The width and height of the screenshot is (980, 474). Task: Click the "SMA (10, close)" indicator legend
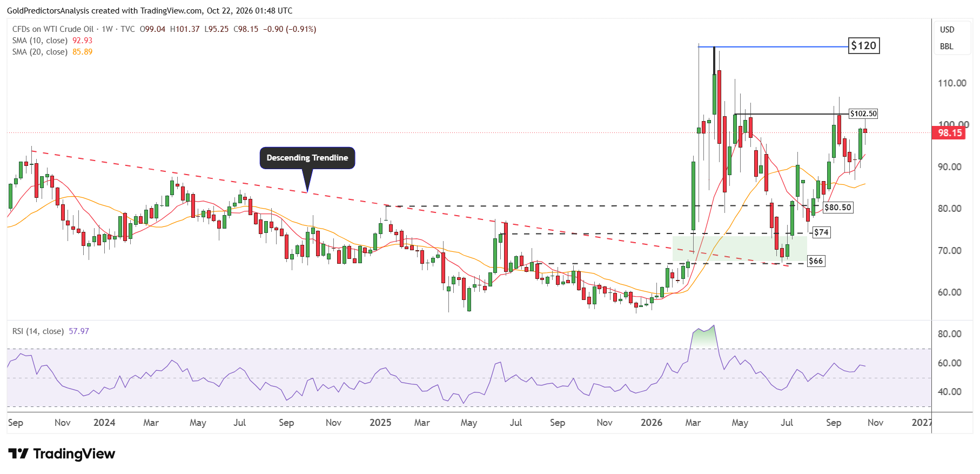(x=40, y=41)
